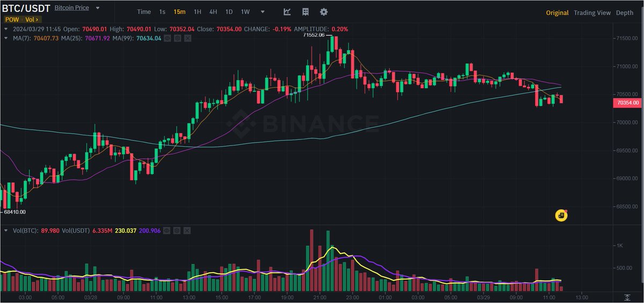Screen dimensions: 644x303
Task: Select the 1s interval
Action: [162, 12]
